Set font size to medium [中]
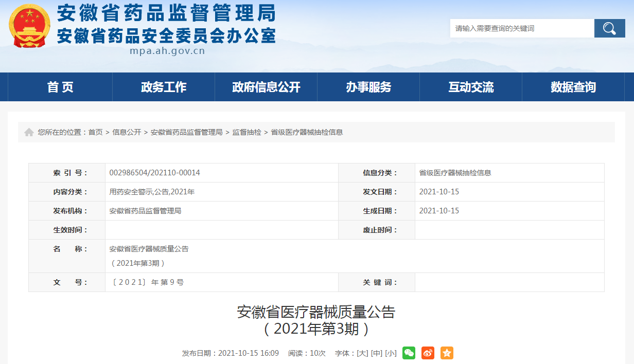The width and height of the screenshot is (634, 364). coord(376,353)
